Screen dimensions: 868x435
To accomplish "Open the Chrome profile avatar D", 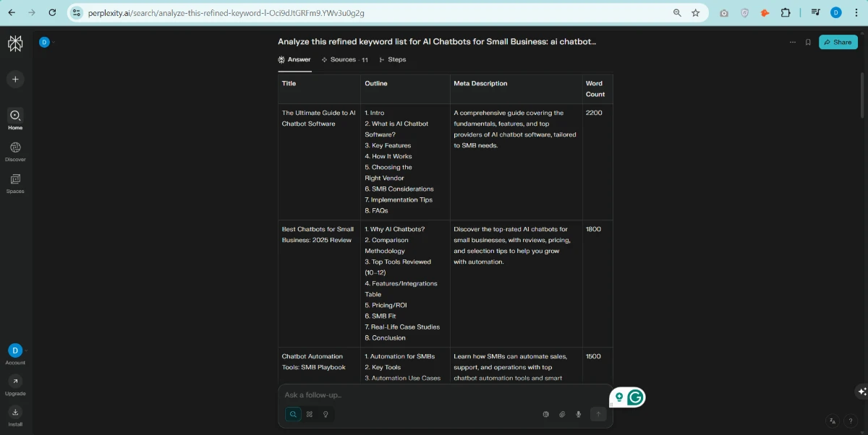I will [836, 12].
